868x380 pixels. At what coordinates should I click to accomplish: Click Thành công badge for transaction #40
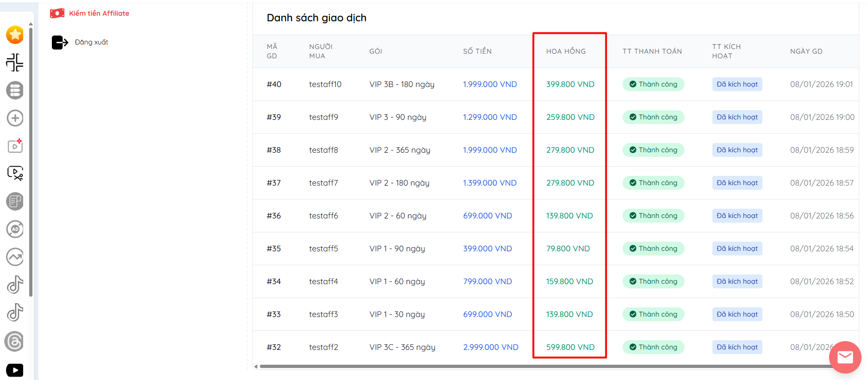coord(653,84)
